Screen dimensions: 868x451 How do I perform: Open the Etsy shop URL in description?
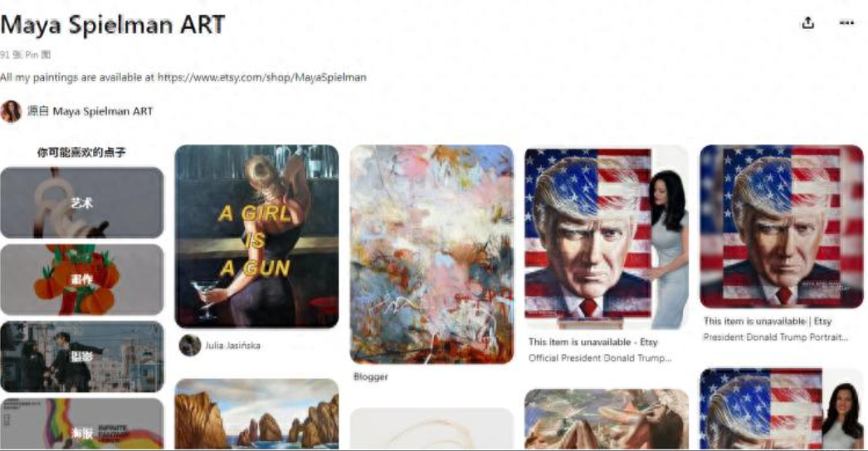click(262, 77)
